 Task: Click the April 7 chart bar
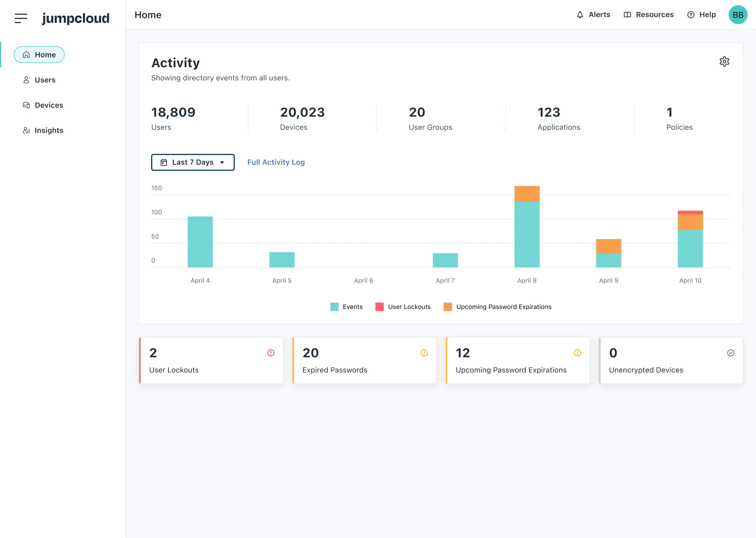(x=445, y=260)
